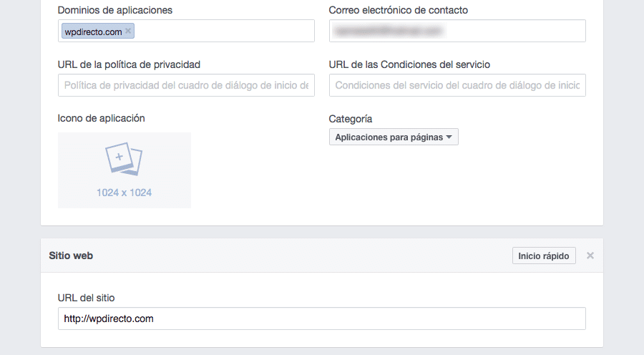Click empty area of Dominios de aplicaciones field
The image size is (644, 355).
222,31
